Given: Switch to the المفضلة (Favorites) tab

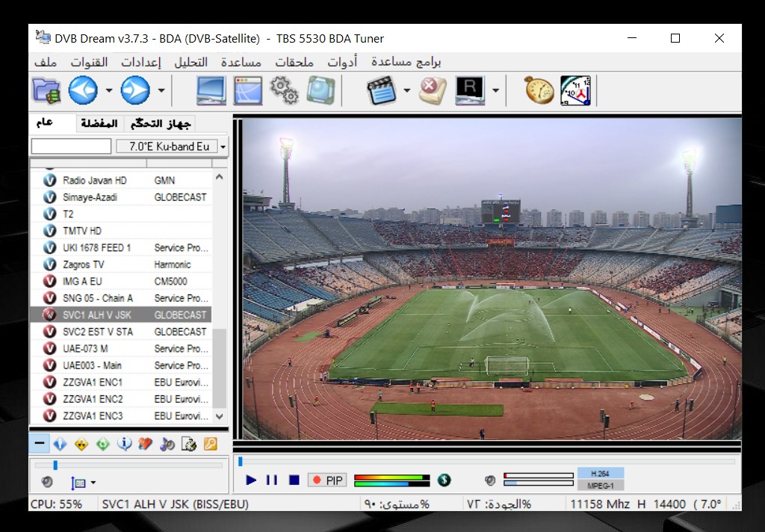Looking at the screenshot, I should (99, 123).
